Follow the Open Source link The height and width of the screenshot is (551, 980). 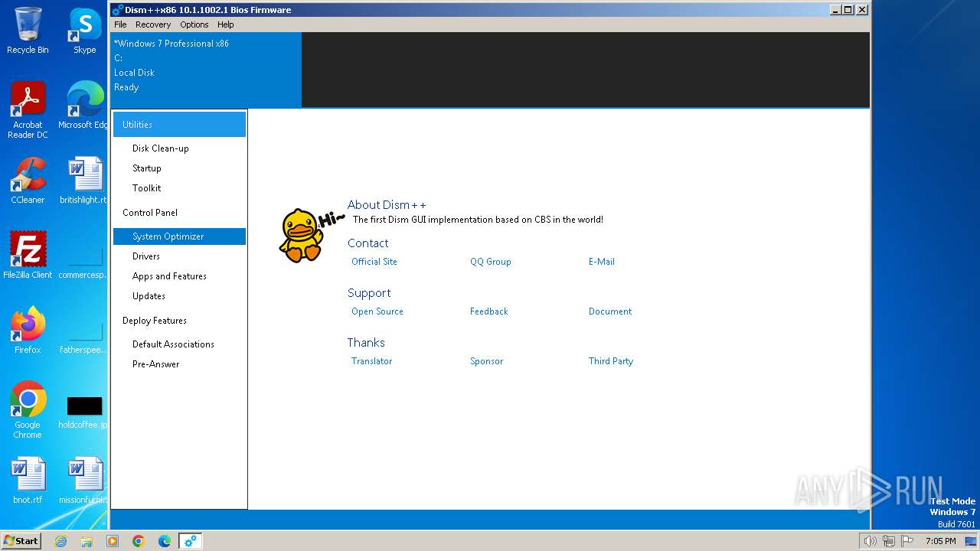coord(377,311)
